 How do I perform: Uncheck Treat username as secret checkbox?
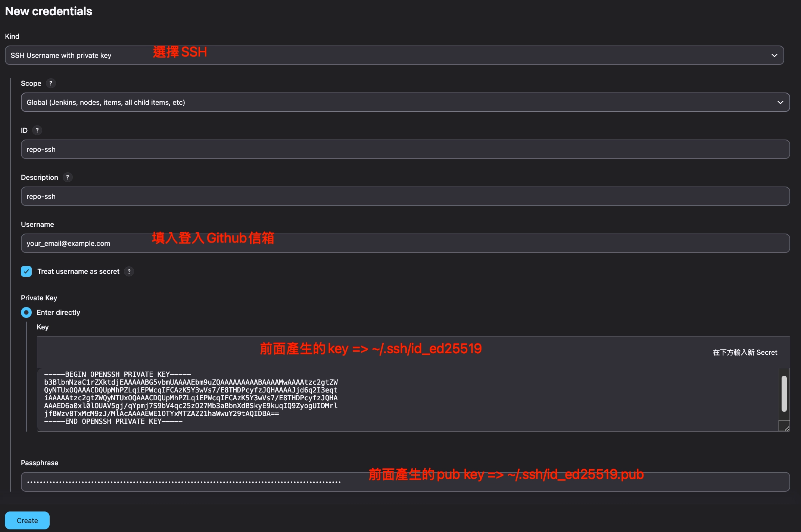[26, 272]
